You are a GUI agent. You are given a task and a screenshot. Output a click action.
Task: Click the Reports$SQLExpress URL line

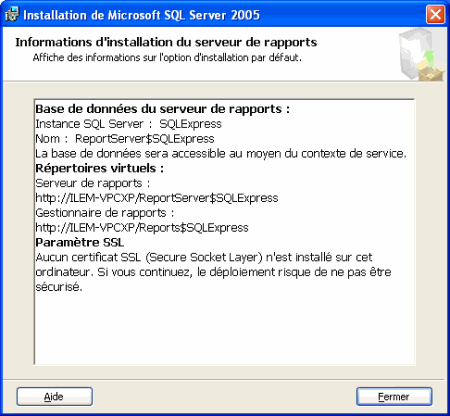tap(142, 228)
